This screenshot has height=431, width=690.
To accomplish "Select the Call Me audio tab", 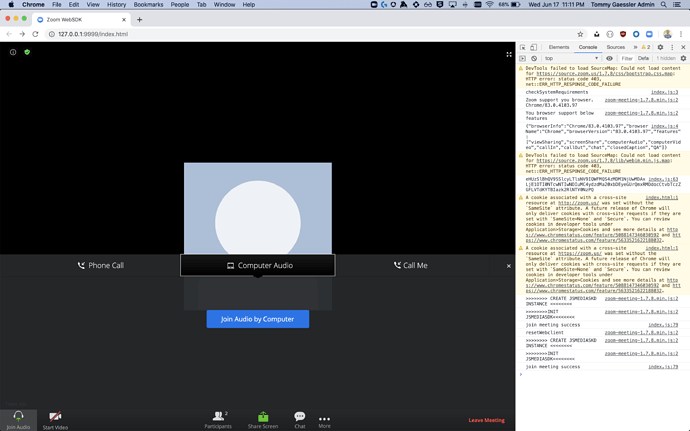I will pos(411,265).
